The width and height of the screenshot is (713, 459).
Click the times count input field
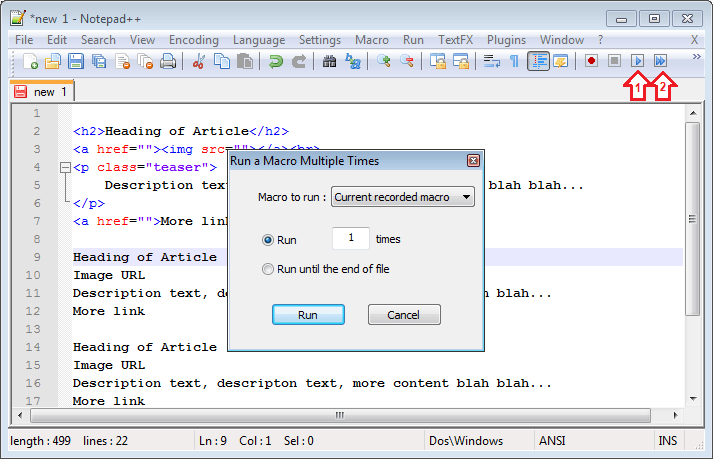click(350, 240)
